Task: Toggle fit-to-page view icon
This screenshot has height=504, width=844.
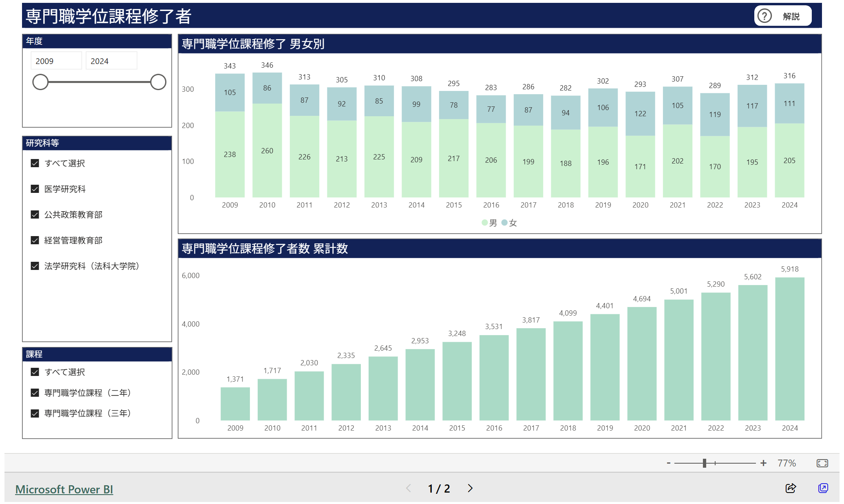Action: pos(822,463)
